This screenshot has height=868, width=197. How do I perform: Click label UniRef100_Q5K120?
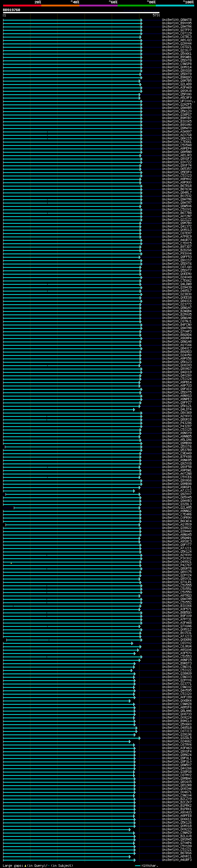(x=177, y=111)
